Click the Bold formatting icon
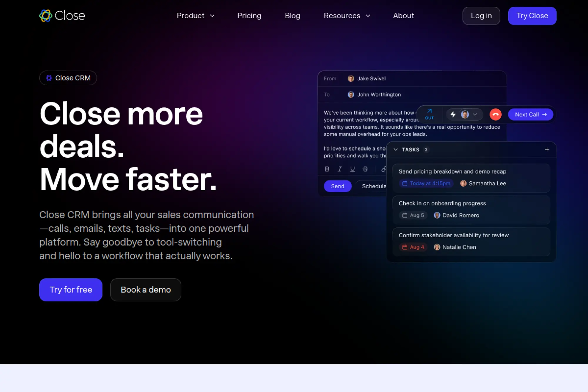 (327, 169)
